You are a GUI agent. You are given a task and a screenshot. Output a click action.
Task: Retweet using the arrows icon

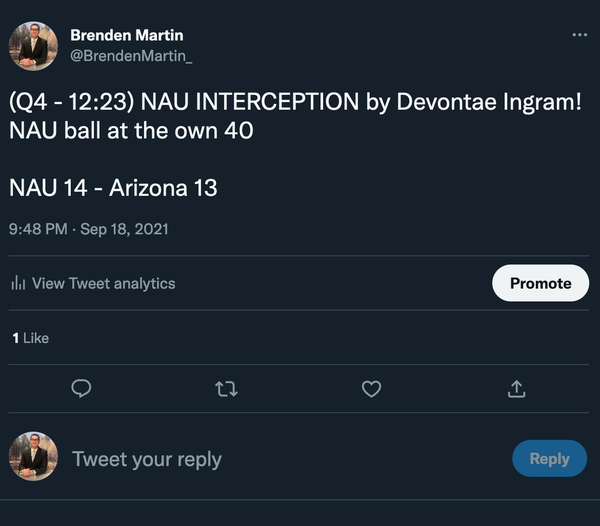(227, 388)
